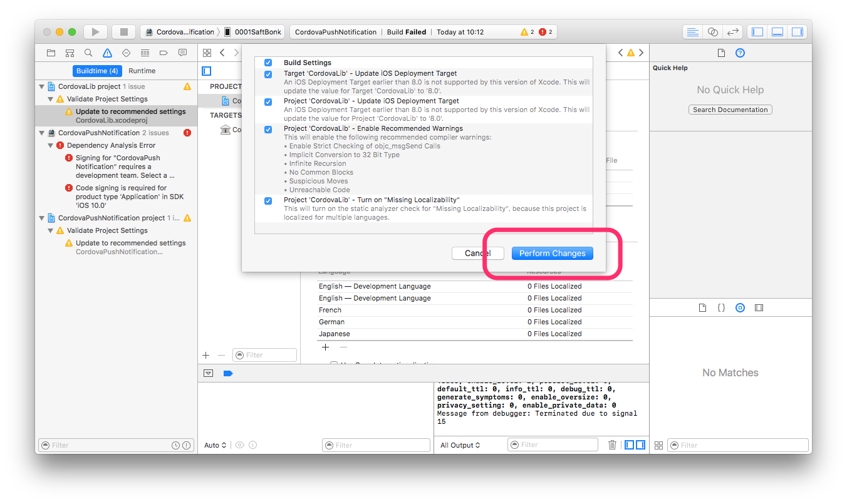Click the console output filter field

[x=553, y=445]
